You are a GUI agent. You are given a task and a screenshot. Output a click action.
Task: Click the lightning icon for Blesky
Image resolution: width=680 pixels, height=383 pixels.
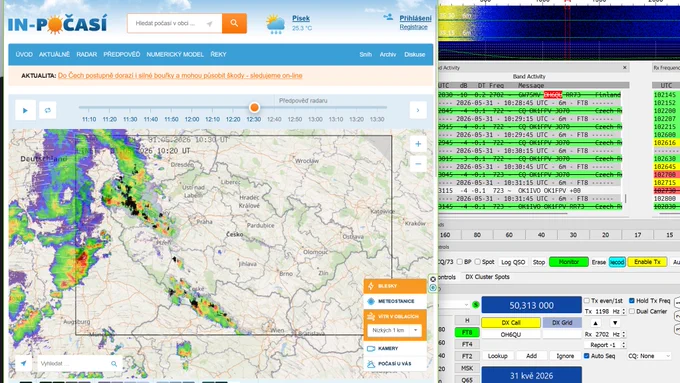[x=371, y=286]
